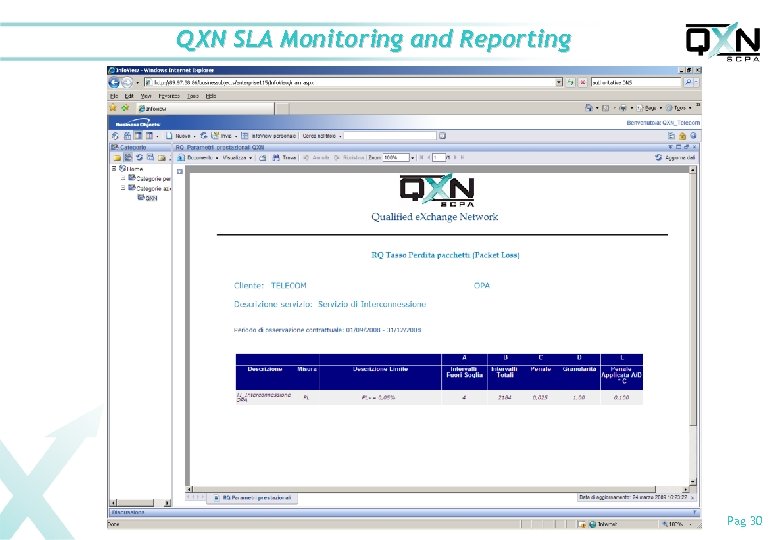Click the InfoView refresh icon beside Nuovo
Image resolution: width=780 pixels, height=540 pixels.
coord(203,136)
